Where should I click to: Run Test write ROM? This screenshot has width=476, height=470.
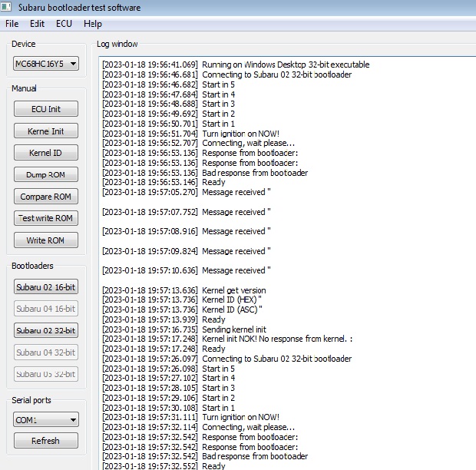(46, 218)
